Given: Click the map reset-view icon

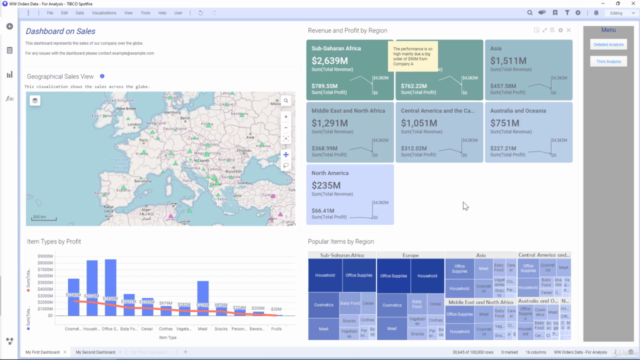Looking at the screenshot, I should click(286, 139).
